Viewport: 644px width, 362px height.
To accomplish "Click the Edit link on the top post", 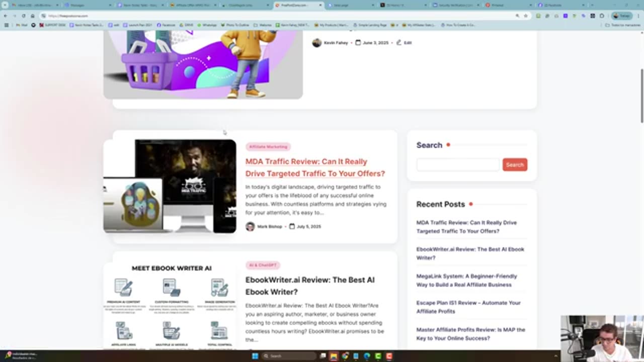I will click(408, 43).
